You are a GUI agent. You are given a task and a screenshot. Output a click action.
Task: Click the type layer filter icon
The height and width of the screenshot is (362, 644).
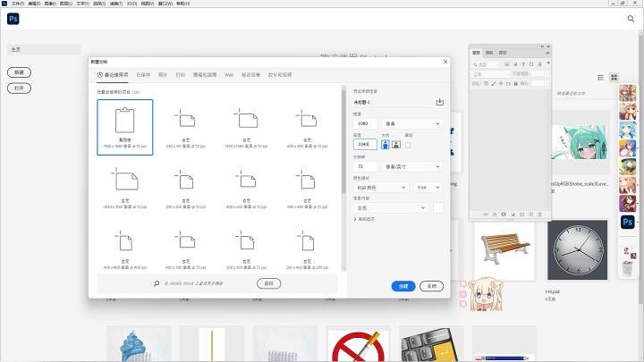(x=523, y=64)
